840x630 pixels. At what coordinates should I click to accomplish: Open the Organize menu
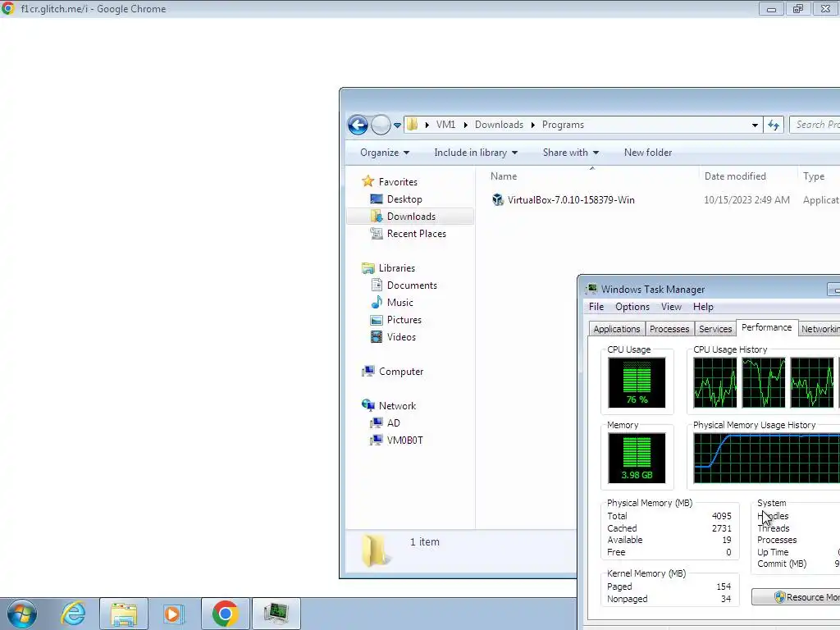[x=385, y=153]
